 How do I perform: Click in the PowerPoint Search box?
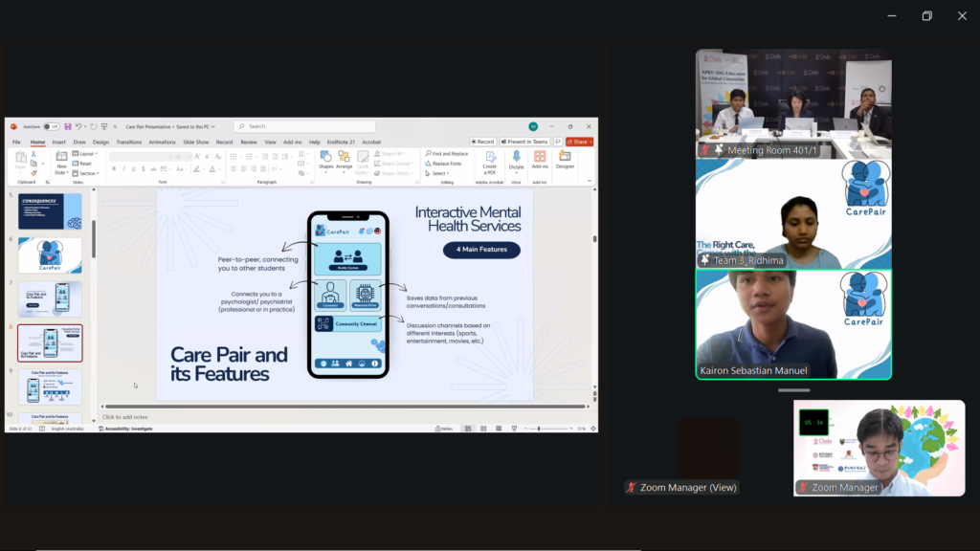pyautogui.click(x=304, y=126)
